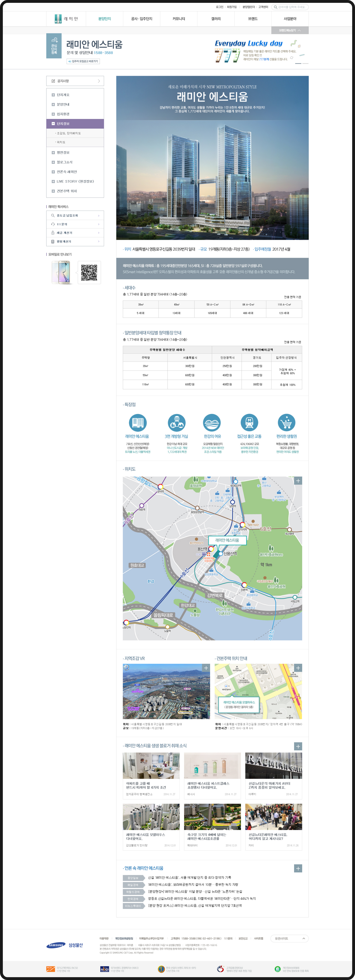
Task: Open the 고객센터 link
Action: point(263,7)
